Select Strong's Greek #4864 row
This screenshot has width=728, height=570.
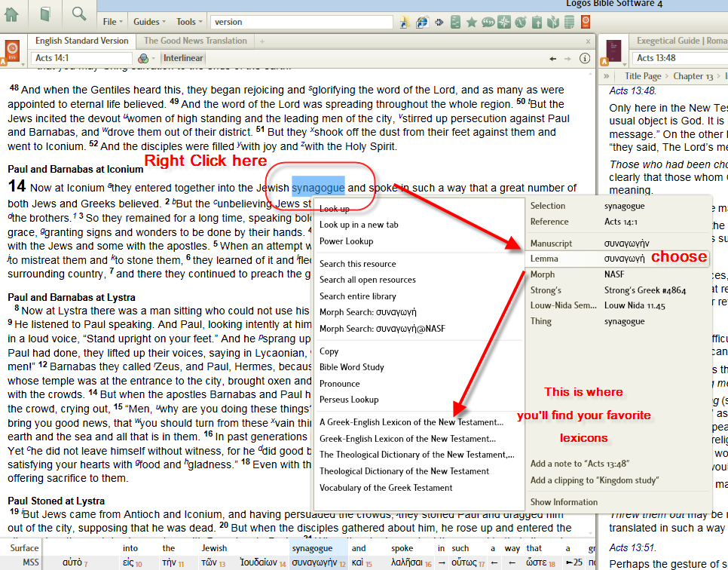click(617, 290)
